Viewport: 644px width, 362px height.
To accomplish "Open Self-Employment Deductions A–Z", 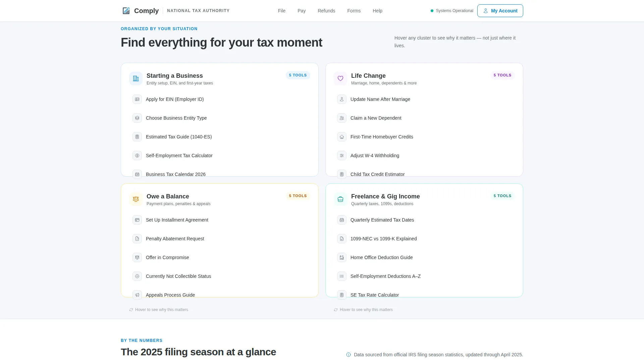I will point(424,276).
